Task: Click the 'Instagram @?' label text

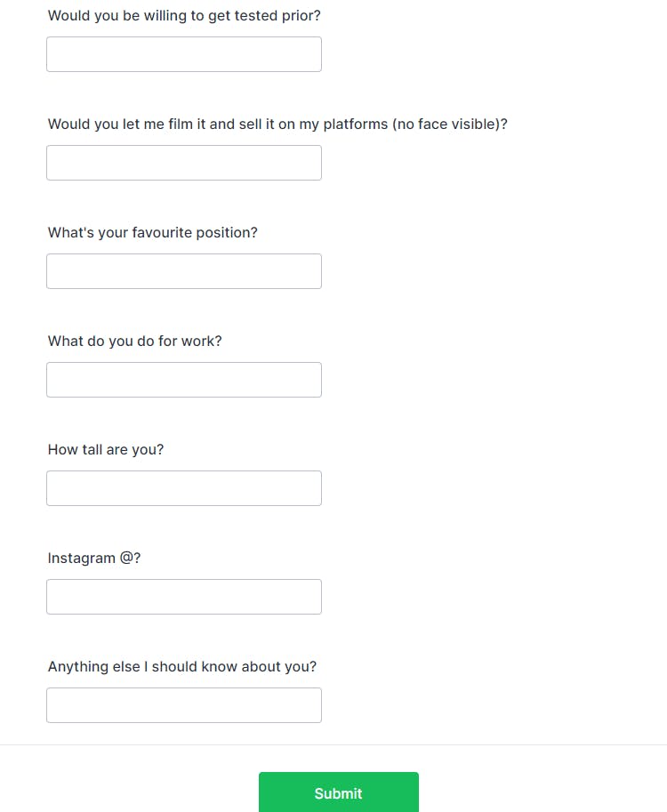Action: pyautogui.click(x=94, y=559)
